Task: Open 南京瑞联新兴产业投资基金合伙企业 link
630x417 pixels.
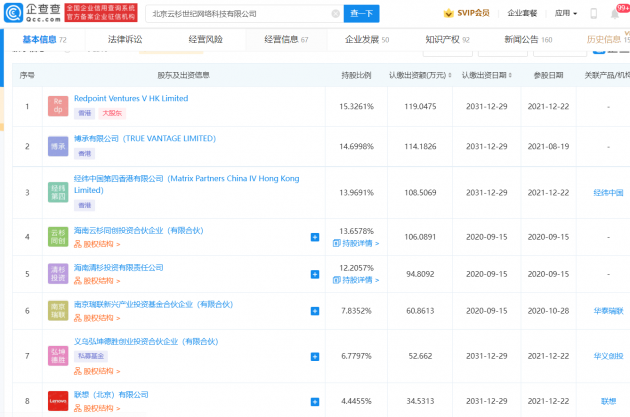Action: [153, 305]
